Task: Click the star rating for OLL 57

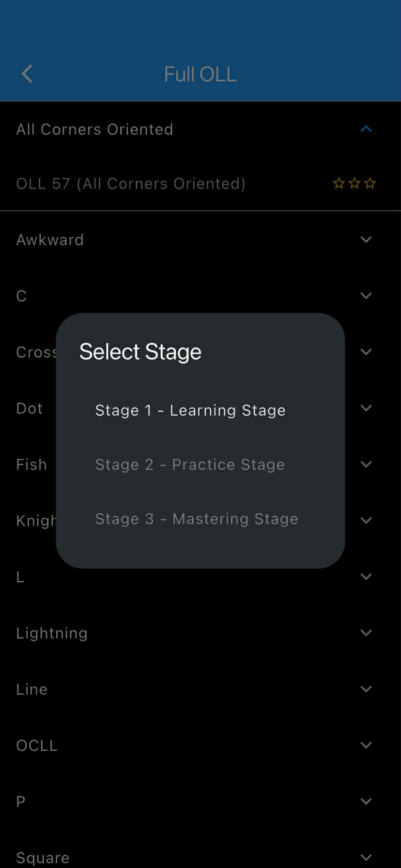Action: click(354, 184)
